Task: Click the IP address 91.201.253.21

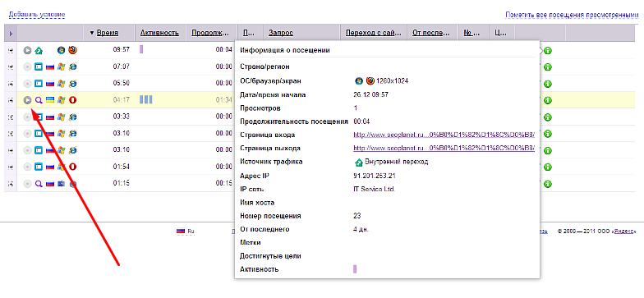Action: [375, 176]
